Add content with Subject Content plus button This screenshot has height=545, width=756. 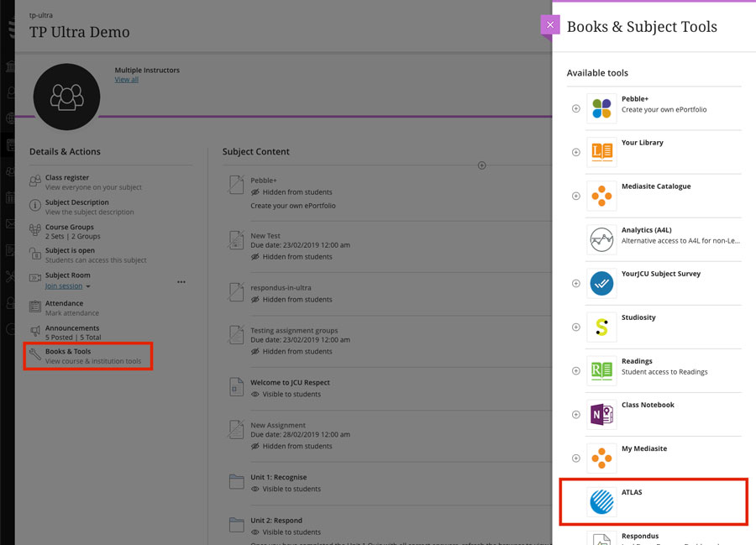click(481, 165)
